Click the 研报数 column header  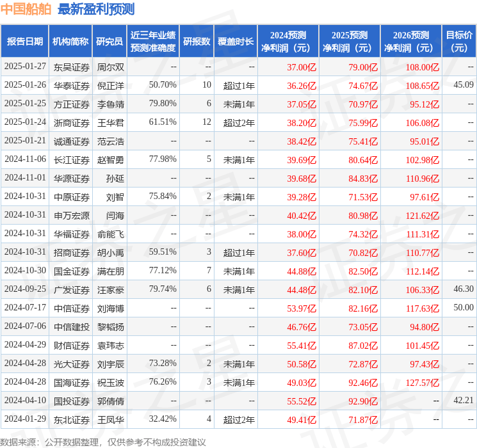pos(197,42)
